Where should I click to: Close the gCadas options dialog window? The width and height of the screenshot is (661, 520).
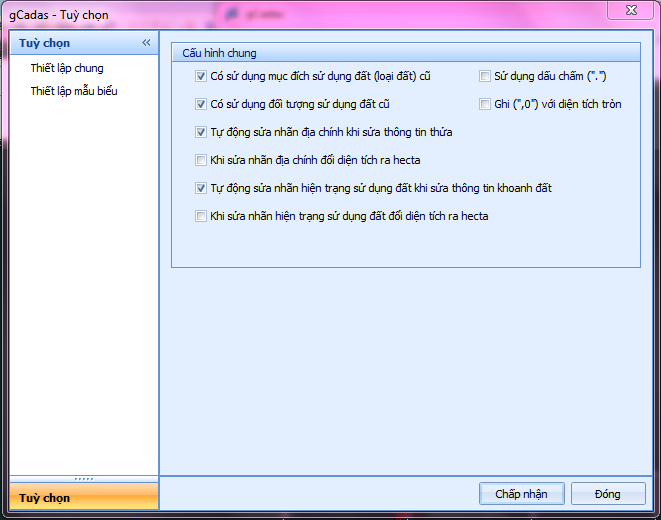[630, 10]
